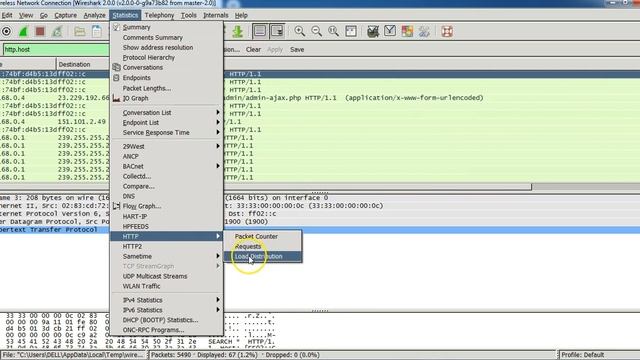Expand IPv4 Statistics submenu arrow
The image size is (640, 360).
pyautogui.click(x=218, y=300)
